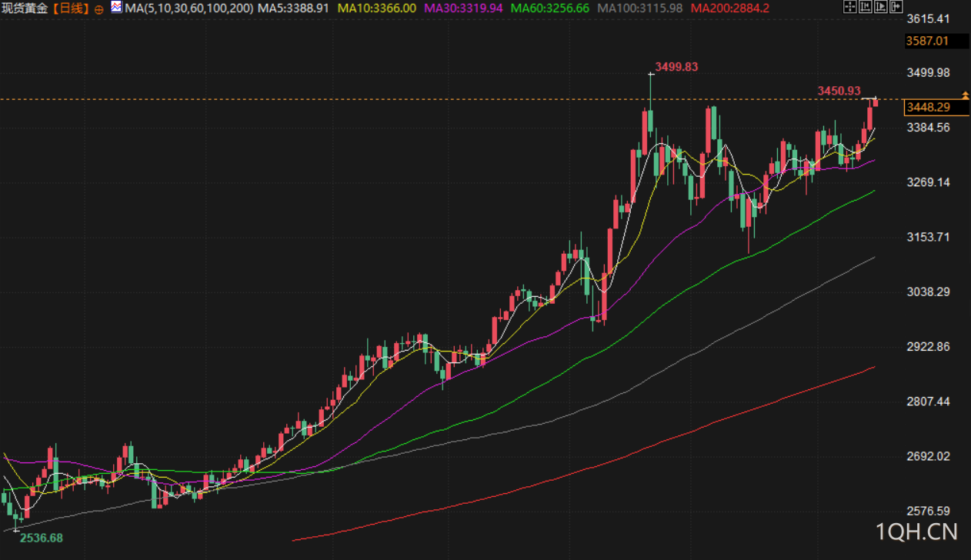
Task: Click the 2536.68 low price marker
Action: click(x=41, y=538)
